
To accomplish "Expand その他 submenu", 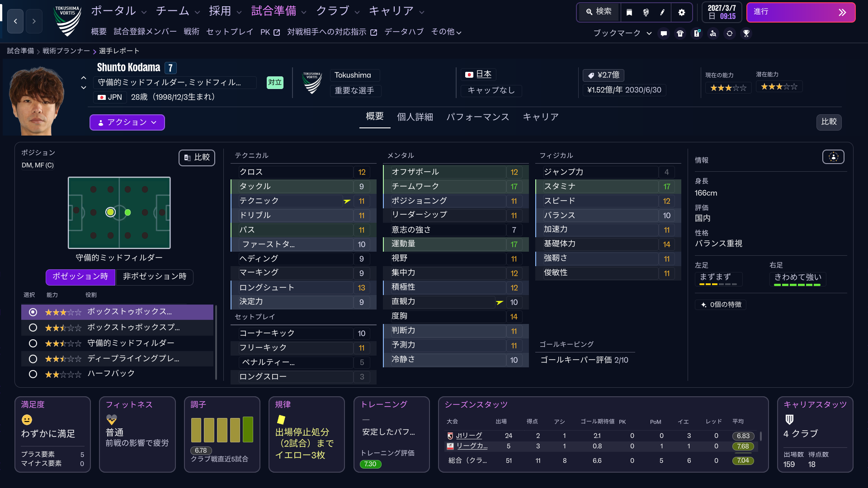I will pos(446,32).
